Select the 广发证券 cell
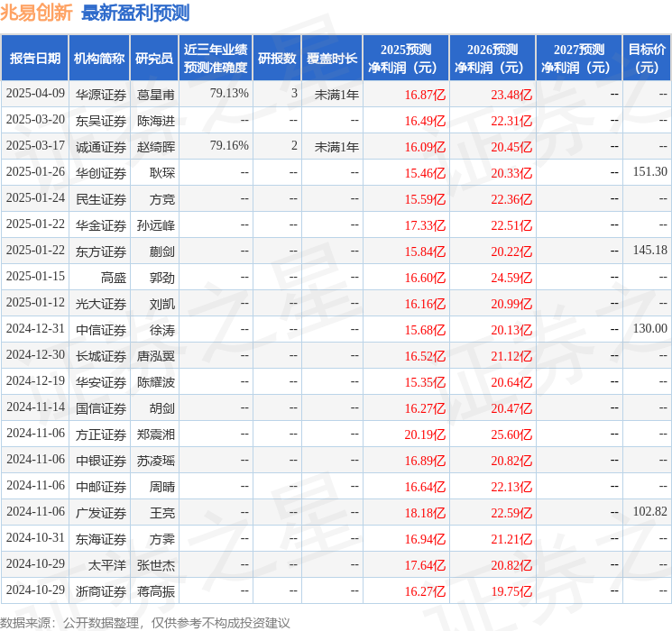This screenshot has width=672, height=631. pyautogui.click(x=101, y=513)
